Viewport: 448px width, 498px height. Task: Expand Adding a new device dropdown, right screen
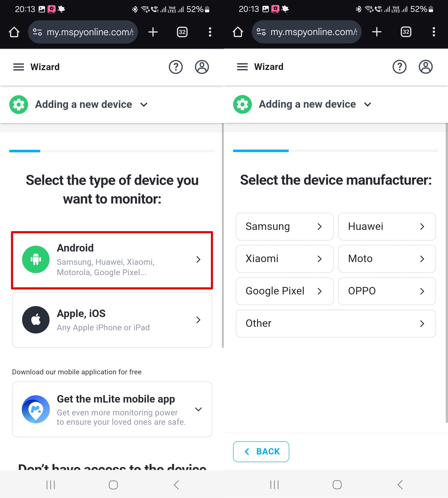[x=367, y=104]
